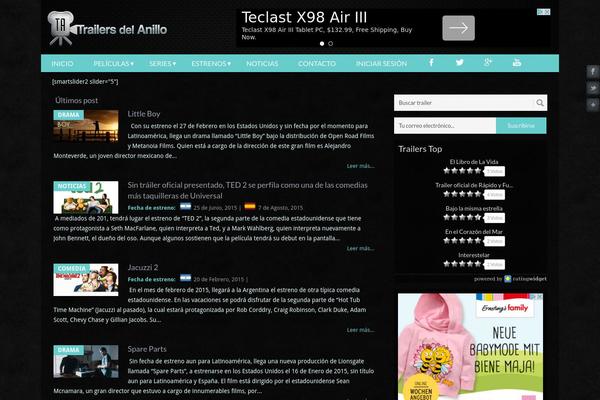The height and width of the screenshot is (400, 600).
Task: Click the floating Twitter share icon at the page edge
Action: pyautogui.click(x=593, y=88)
